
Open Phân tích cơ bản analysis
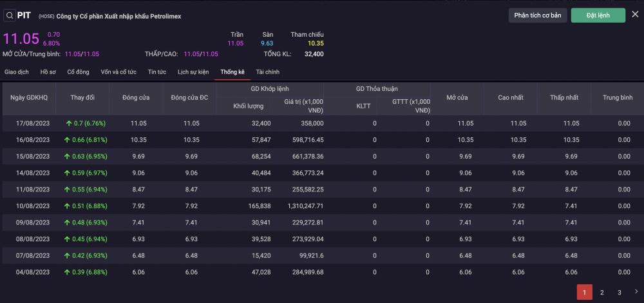[x=538, y=15]
